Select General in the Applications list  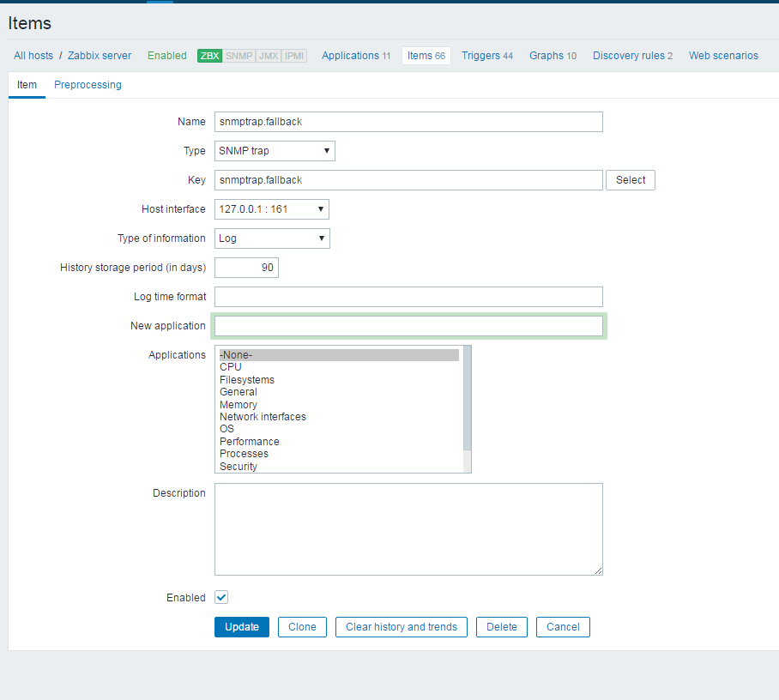339,392
